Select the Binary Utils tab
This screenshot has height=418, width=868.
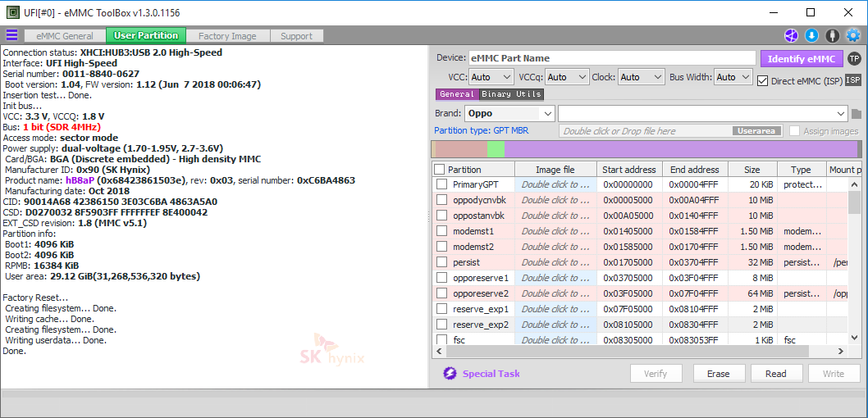tap(511, 94)
